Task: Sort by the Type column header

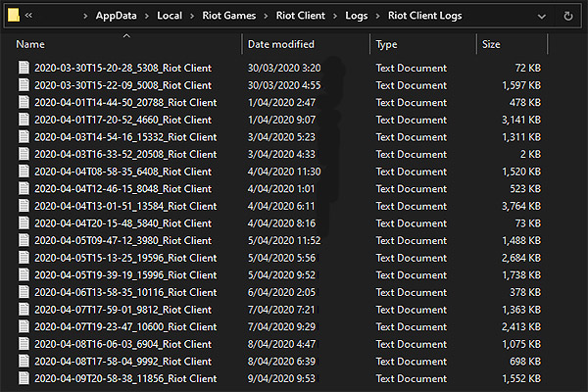Action: click(386, 45)
